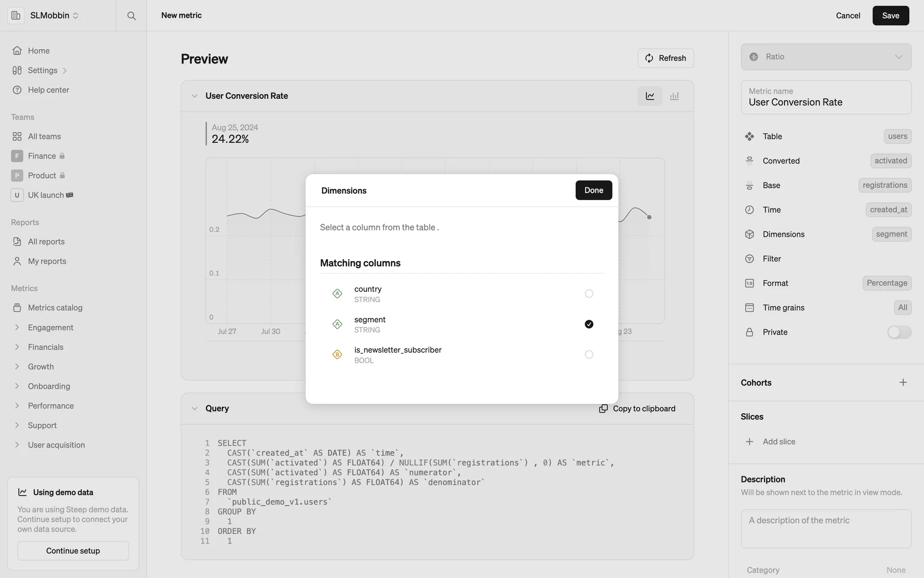Collapse the User Conversion Rate section
This screenshot has height=578, width=924.
pos(194,96)
